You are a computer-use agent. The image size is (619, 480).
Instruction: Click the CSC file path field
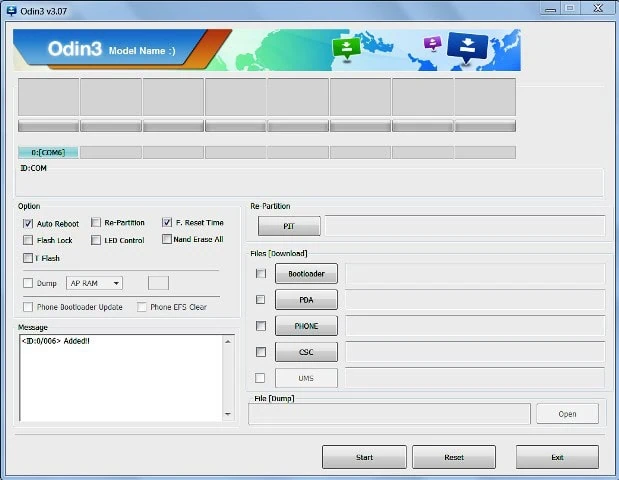tap(475, 352)
